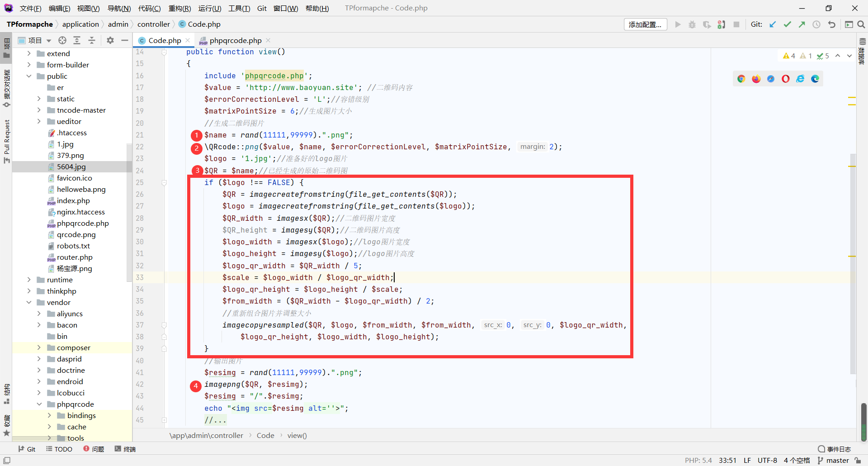Expand the tncode-master folder
This screenshot has width=868, height=466.
point(39,110)
